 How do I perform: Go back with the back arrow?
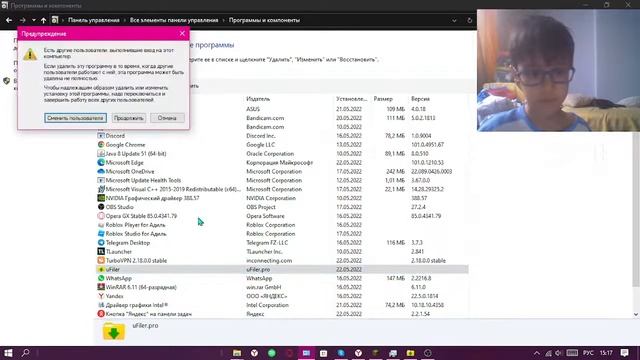9,20
